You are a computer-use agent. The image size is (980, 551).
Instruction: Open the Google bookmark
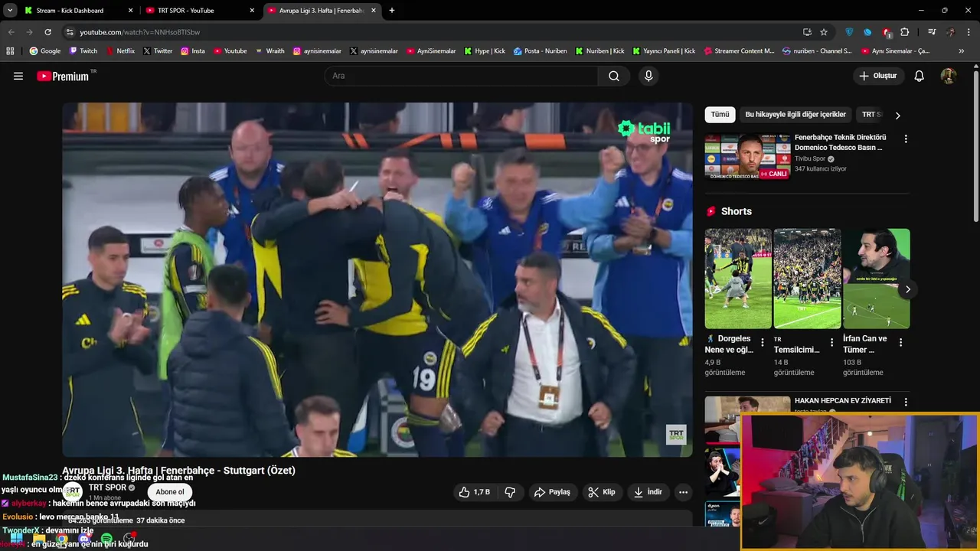(x=45, y=51)
